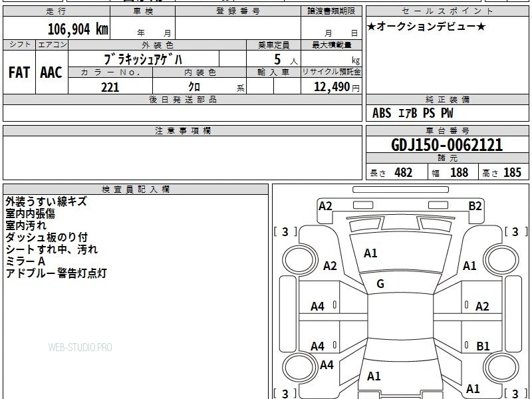The width and height of the screenshot is (532, 399).
Task: Click the 登録番号 header cell
Action: (x=238, y=11)
